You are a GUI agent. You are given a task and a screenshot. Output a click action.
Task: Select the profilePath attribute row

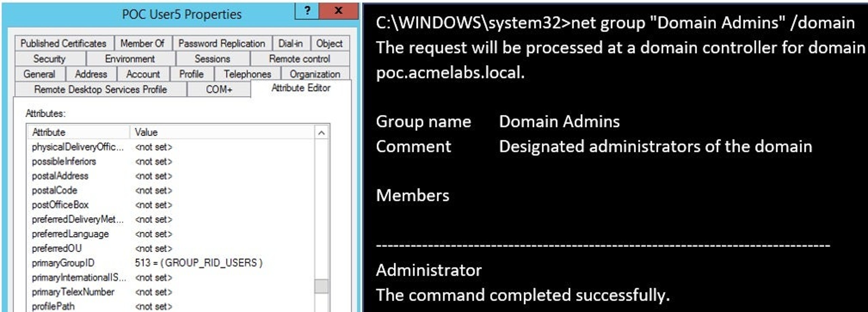pos(171,306)
